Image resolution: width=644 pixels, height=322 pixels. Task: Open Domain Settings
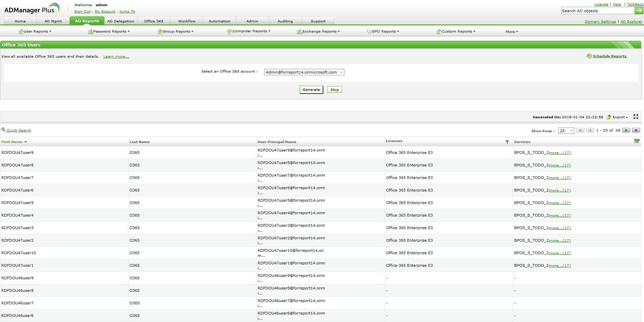pos(600,22)
